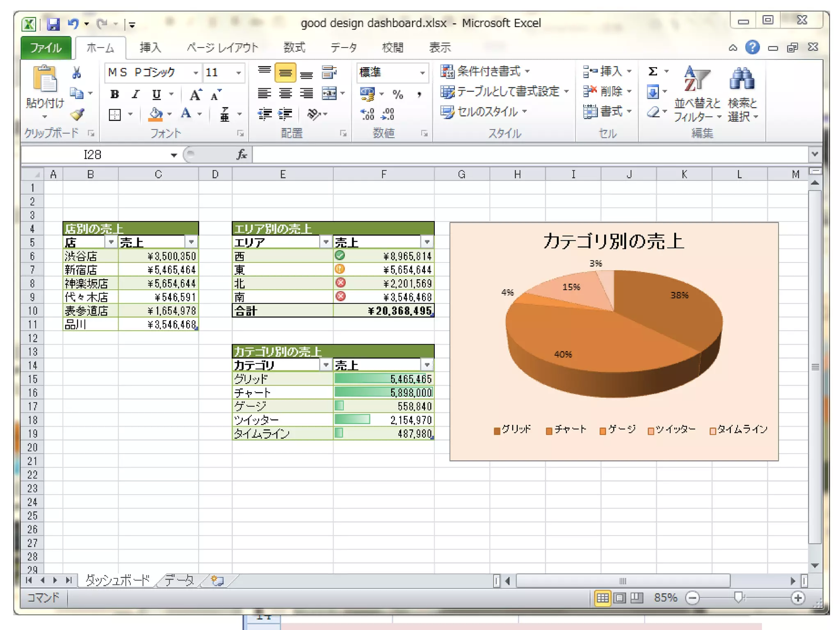Click the Save floppy disk icon
This screenshot has height=630, width=840.
pos(53,24)
